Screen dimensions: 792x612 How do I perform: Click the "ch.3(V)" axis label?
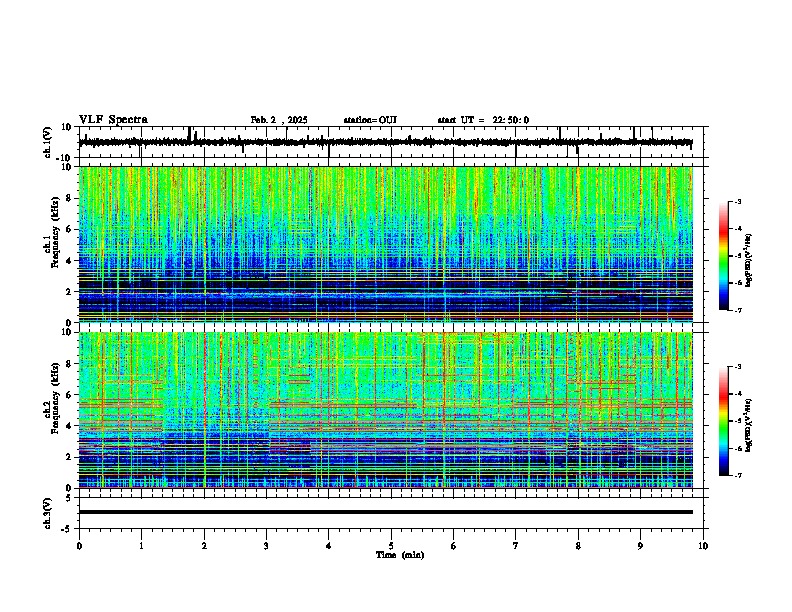point(48,513)
